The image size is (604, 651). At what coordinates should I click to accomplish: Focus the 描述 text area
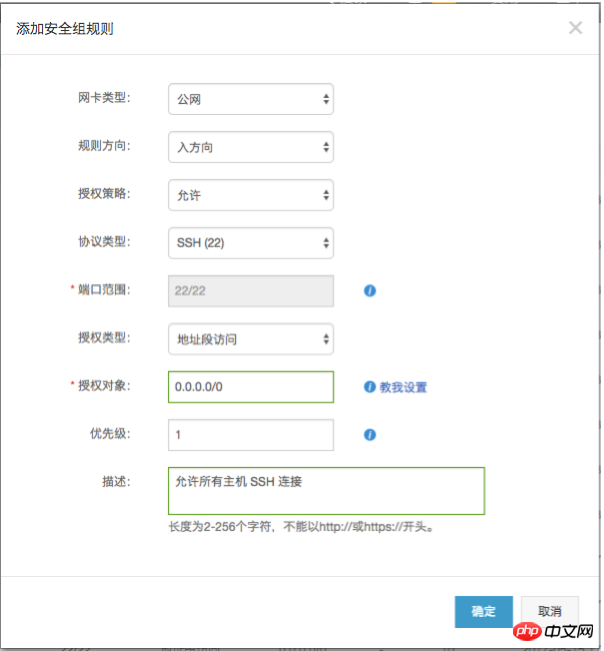tap(326, 491)
